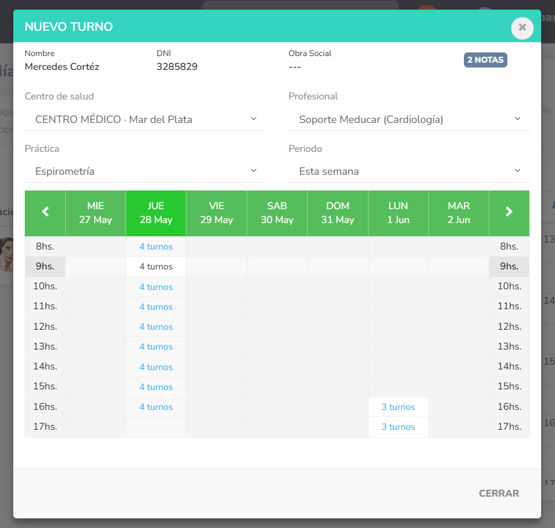Select the MAR 2 Jun day header

coord(459,213)
